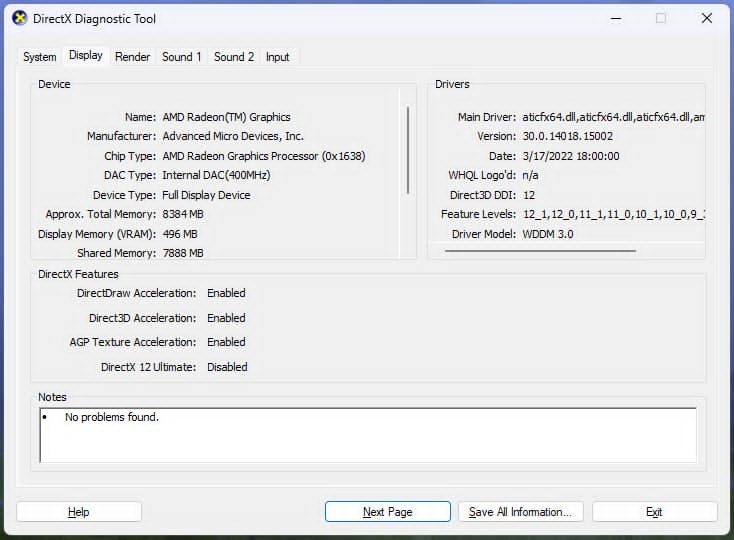Click the Feature Levels value list
This screenshot has width=734, height=540.
point(614,214)
